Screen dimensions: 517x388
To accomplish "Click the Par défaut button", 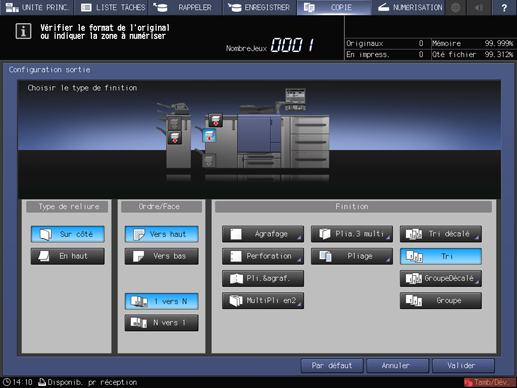I will (332, 366).
